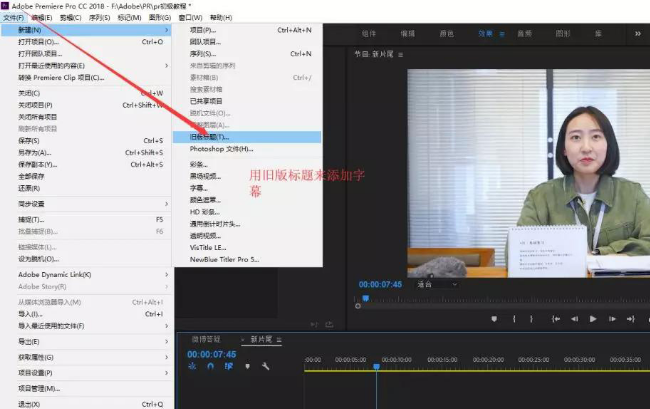
Task: Select 通用倒计时片头... in the submenu
Action: coord(247,224)
